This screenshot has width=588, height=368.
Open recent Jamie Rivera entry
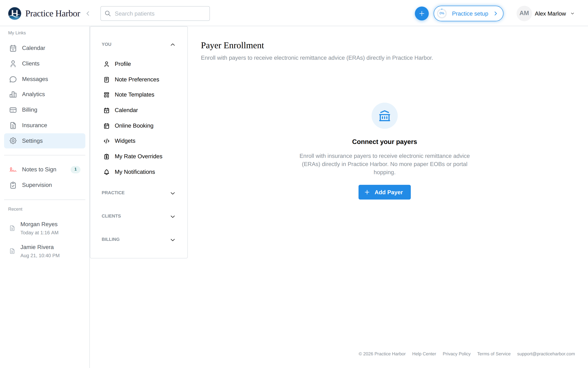45,251
